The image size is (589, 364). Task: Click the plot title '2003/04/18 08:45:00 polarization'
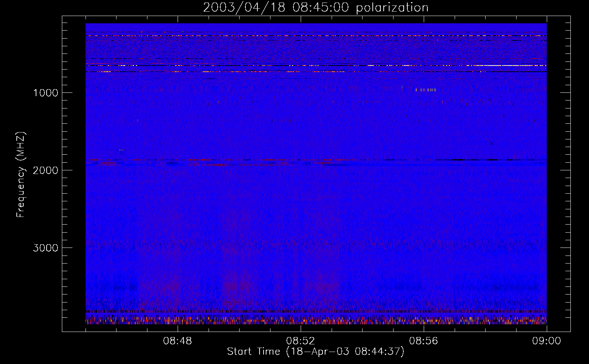pos(316,8)
